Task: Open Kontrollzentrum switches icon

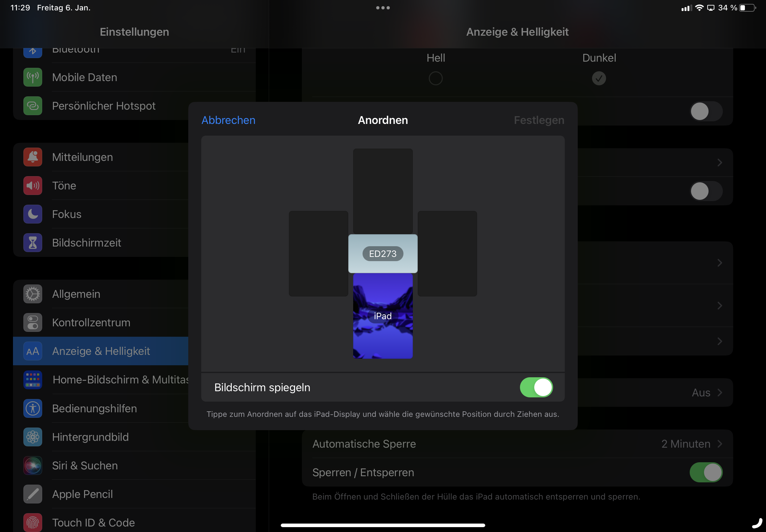Action: click(33, 322)
